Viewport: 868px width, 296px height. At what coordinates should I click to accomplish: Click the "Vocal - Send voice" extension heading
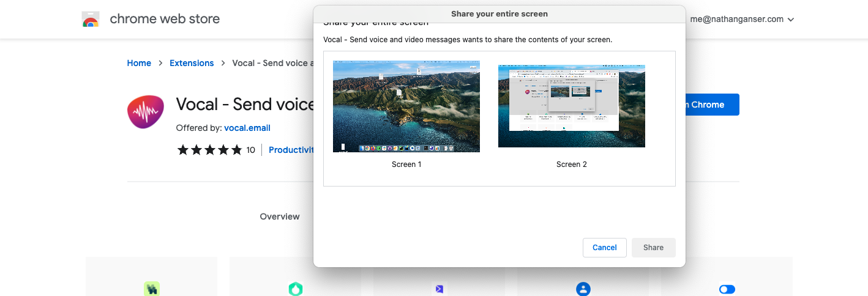[245, 105]
